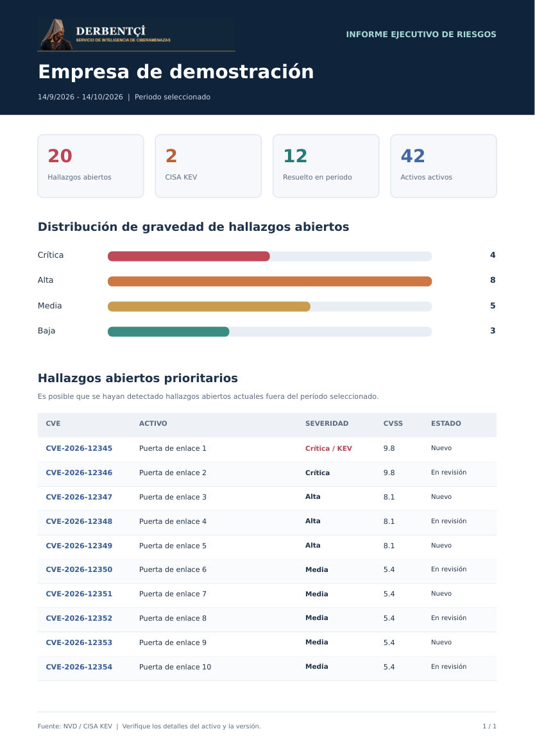Select the CISA KEV card showing 2
Screen dimensions: 535x756
tap(208, 166)
